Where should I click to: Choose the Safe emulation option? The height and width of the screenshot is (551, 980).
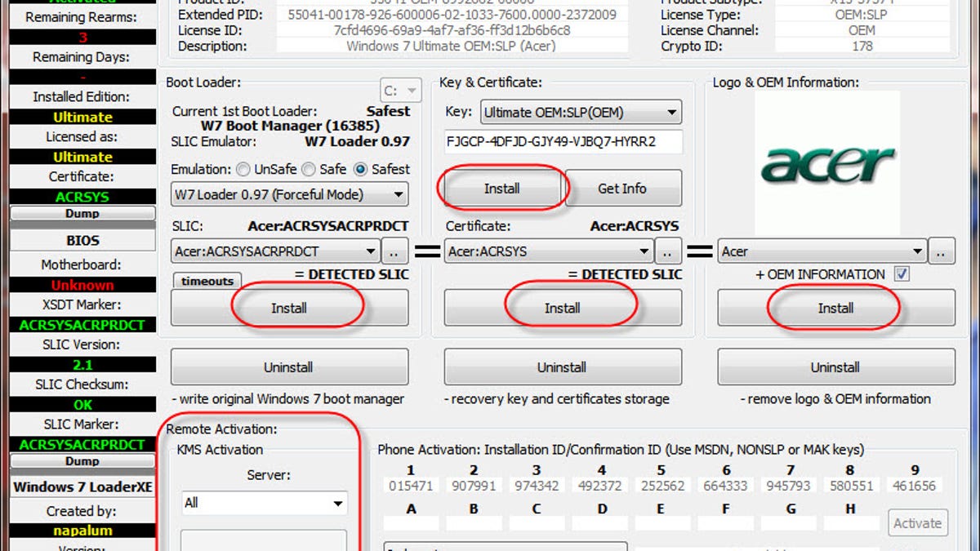pyautogui.click(x=309, y=169)
